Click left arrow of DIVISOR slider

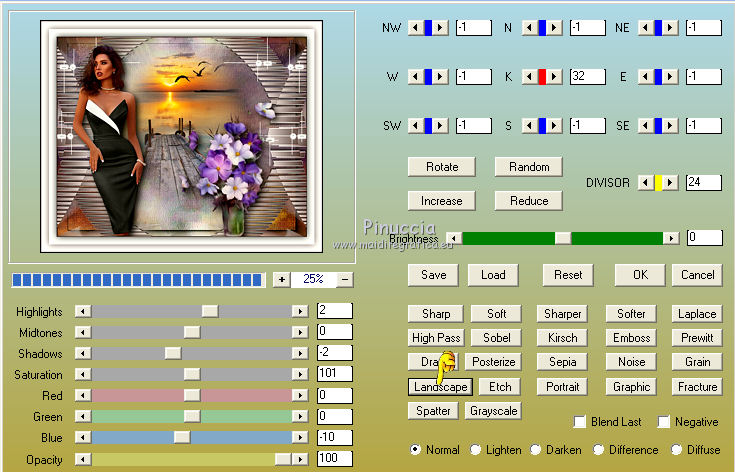pyautogui.click(x=646, y=182)
